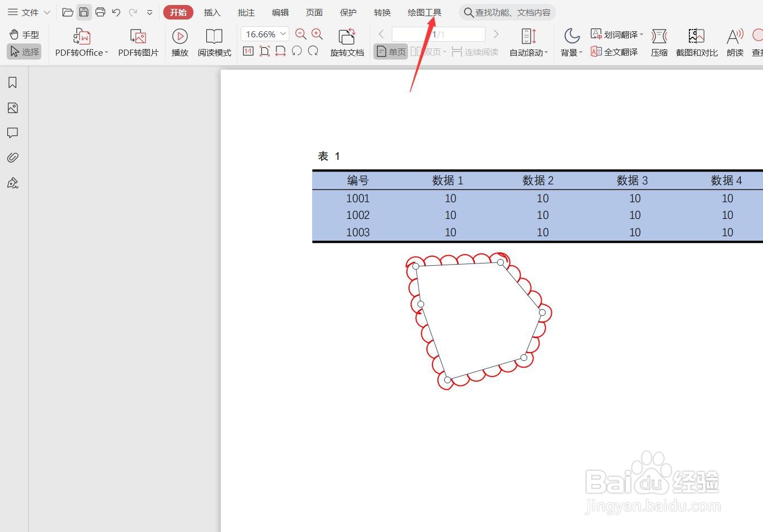Switch to the 保护 tab
Image resolution: width=763 pixels, height=532 pixels.
click(348, 12)
